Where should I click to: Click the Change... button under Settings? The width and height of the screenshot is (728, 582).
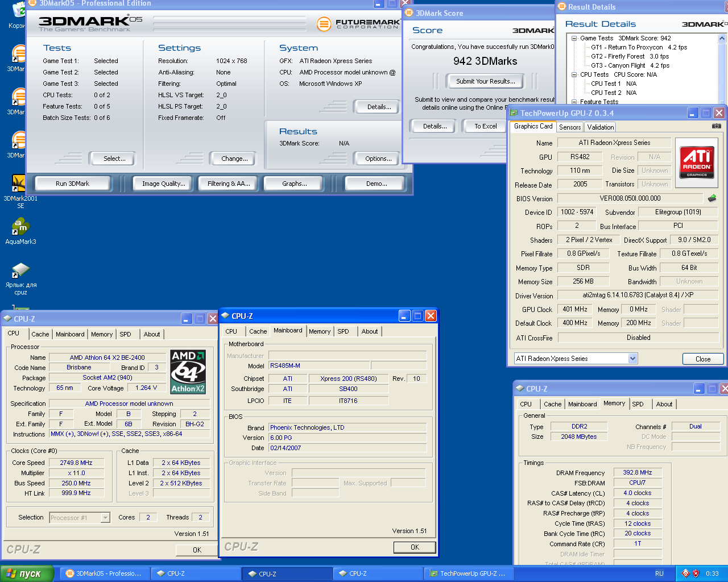tap(234, 159)
